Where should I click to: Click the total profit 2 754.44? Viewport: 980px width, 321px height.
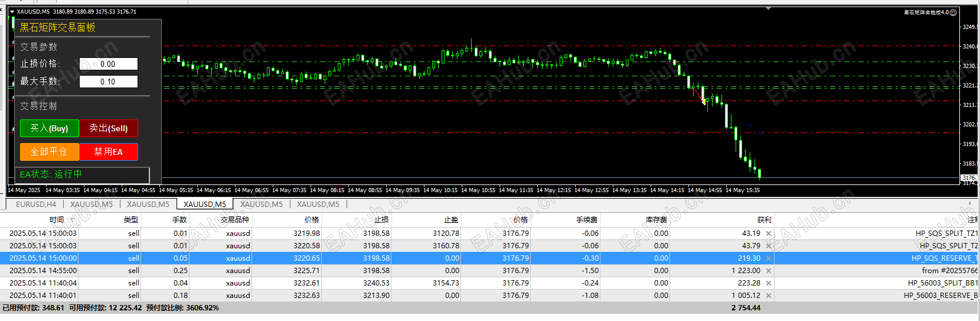click(746, 308)
